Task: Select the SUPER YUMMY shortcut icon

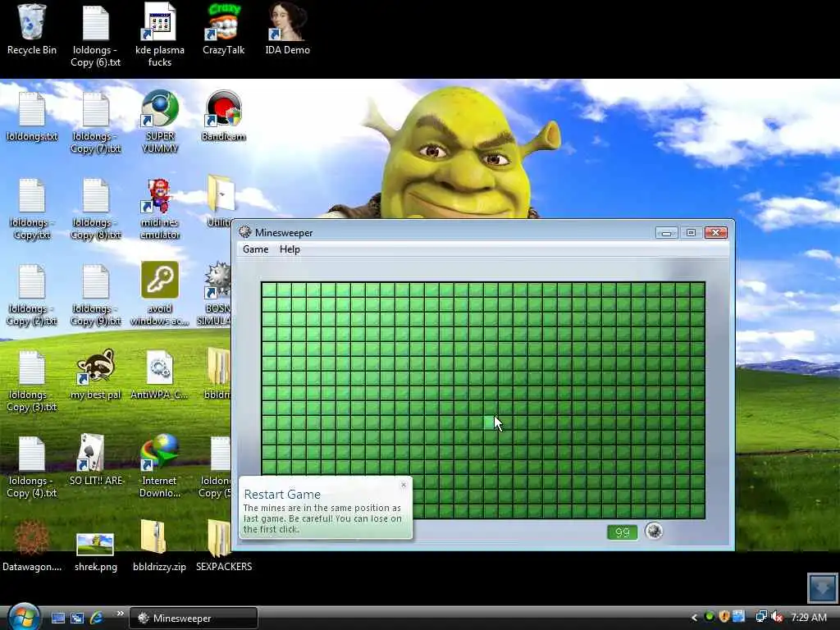Action: pos(160,123)
